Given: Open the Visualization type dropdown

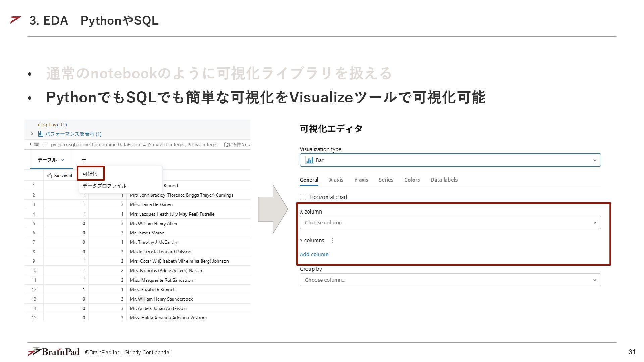Looking at the screenshot, I should click(449, 160).
